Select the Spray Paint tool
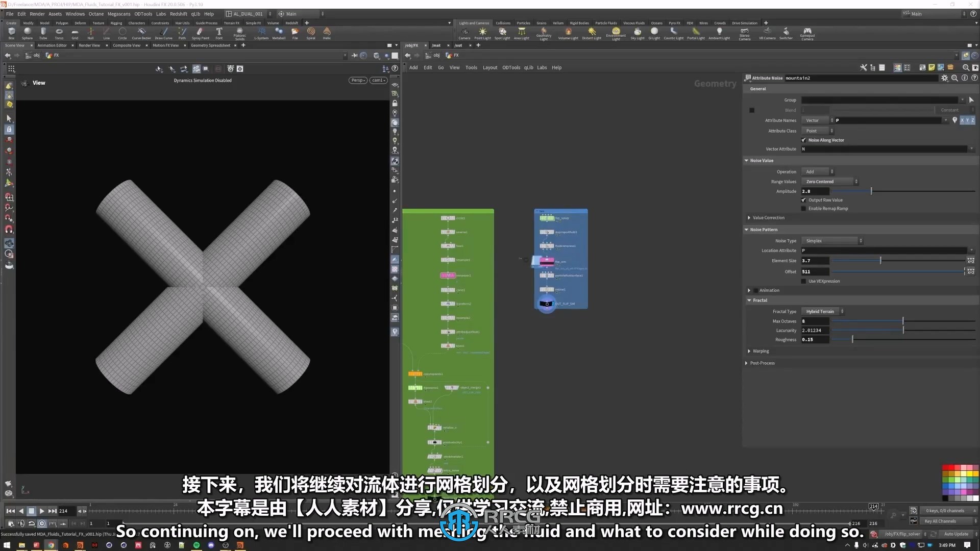This screenshot has height=551, width=980. click(200, 33)
